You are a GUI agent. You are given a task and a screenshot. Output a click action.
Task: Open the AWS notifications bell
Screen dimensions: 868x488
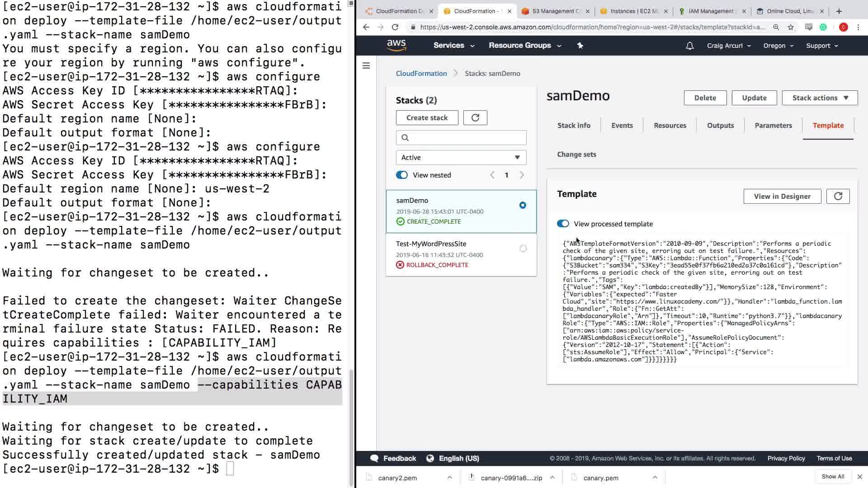(x=689, y=46)
